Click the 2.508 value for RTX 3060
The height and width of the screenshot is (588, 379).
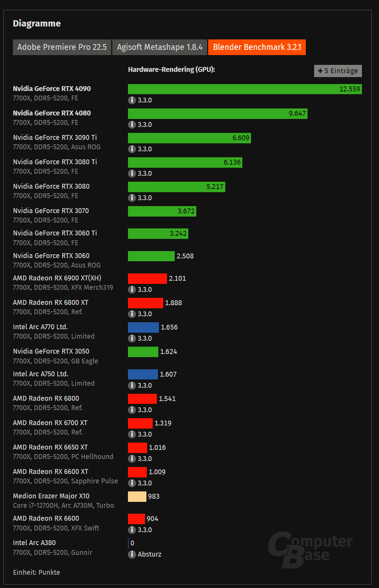185,256
